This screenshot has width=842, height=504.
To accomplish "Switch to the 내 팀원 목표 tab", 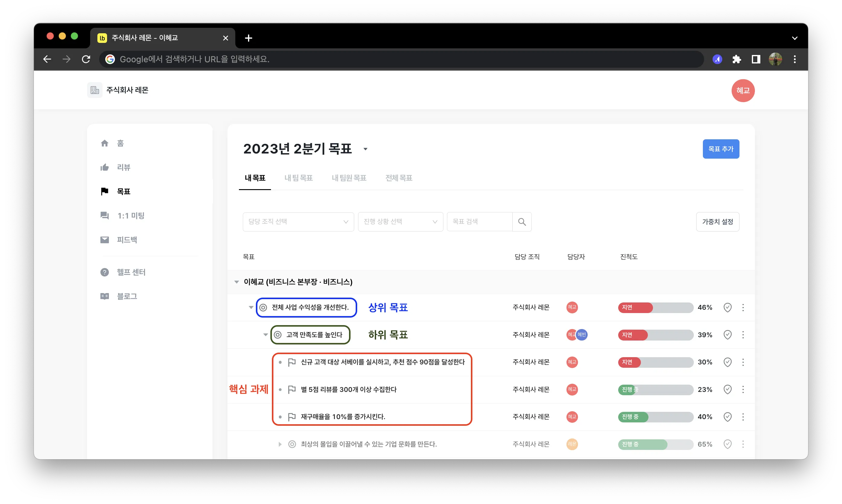I will click(x=349, y=178).
